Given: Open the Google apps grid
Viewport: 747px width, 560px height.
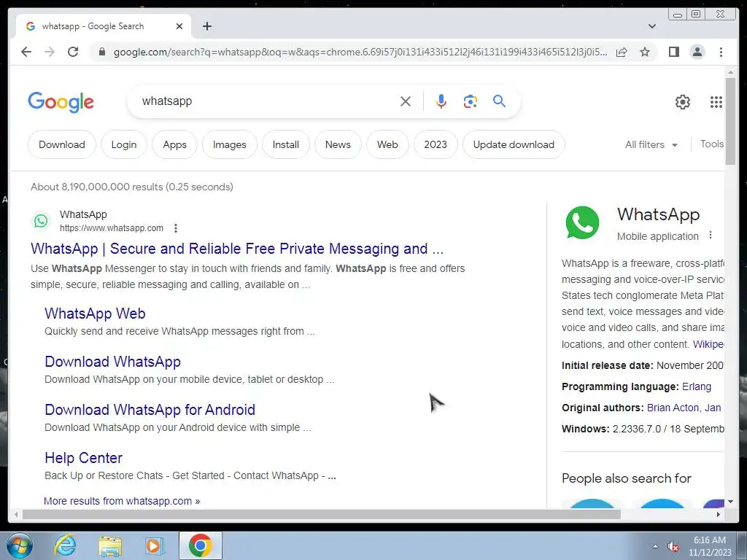Looking at the screenshot, I should [716, 102].
